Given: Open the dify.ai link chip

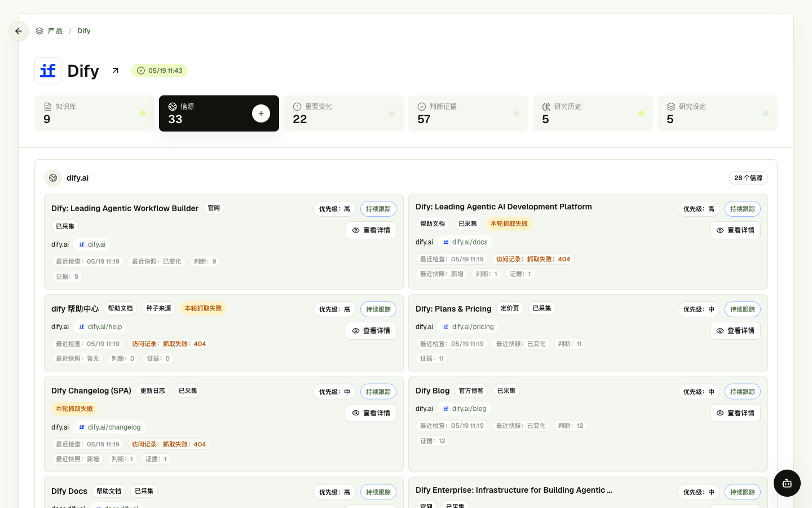Looking at the screenshot, I should coord(92,244).
